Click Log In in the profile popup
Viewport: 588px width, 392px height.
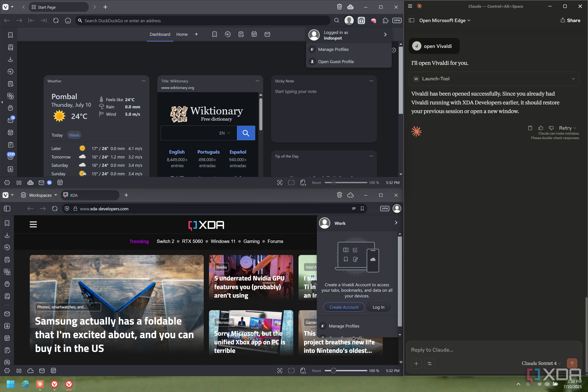[378, 307]
